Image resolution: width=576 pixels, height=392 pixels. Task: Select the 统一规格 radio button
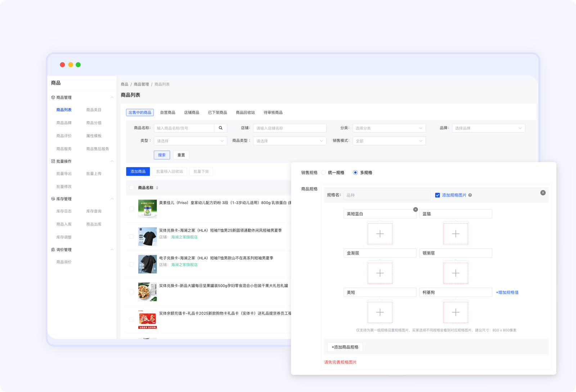[323, 173]
